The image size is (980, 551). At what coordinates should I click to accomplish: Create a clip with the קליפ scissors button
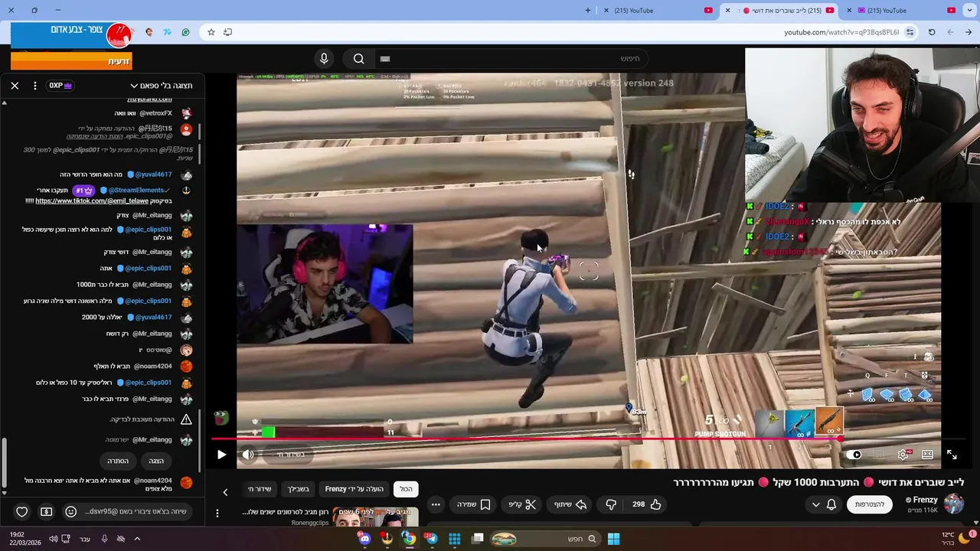[521, 504]
